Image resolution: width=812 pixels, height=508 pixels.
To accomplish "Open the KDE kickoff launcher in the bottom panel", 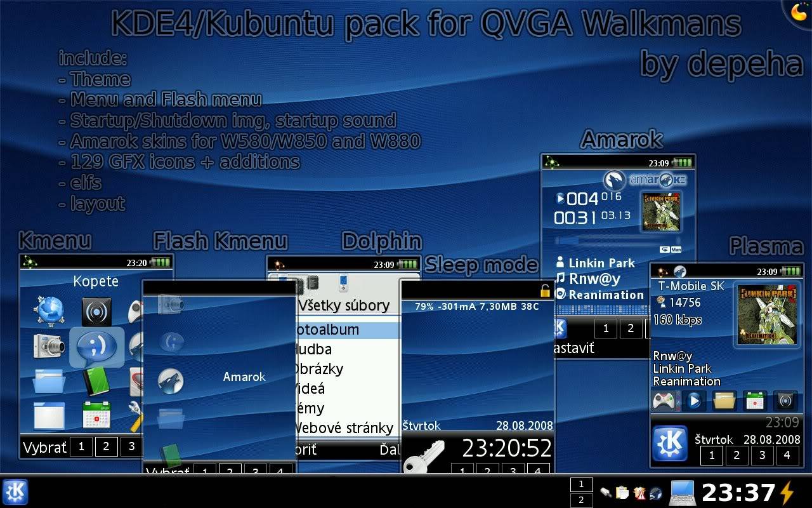I will [15, 492].
